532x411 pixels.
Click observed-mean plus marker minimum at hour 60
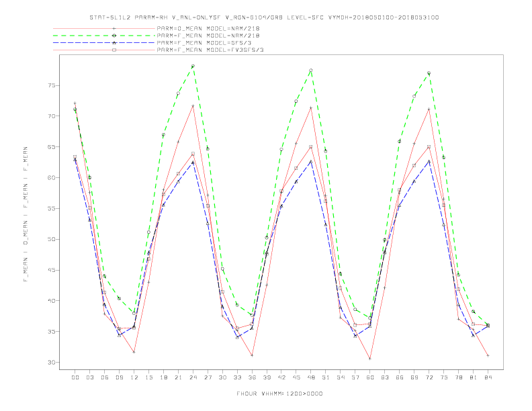[x=370, y=359]
